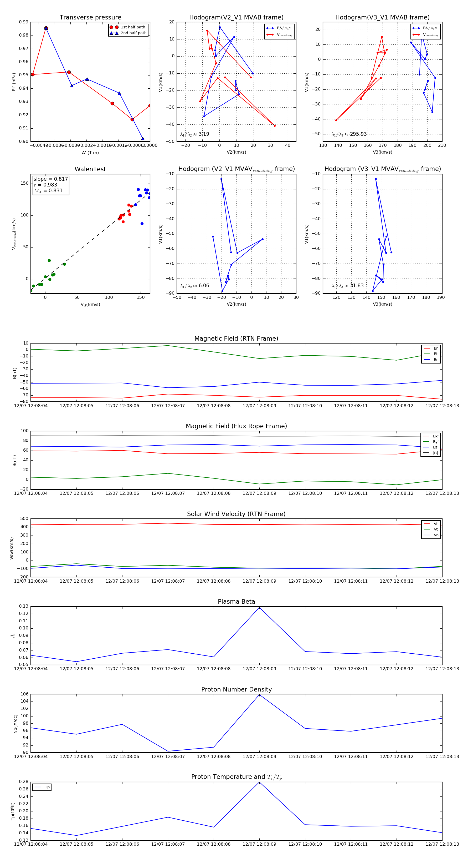Click the β_p y-axis label
Screen dimensions: 473x868
(x=13, y=636)
